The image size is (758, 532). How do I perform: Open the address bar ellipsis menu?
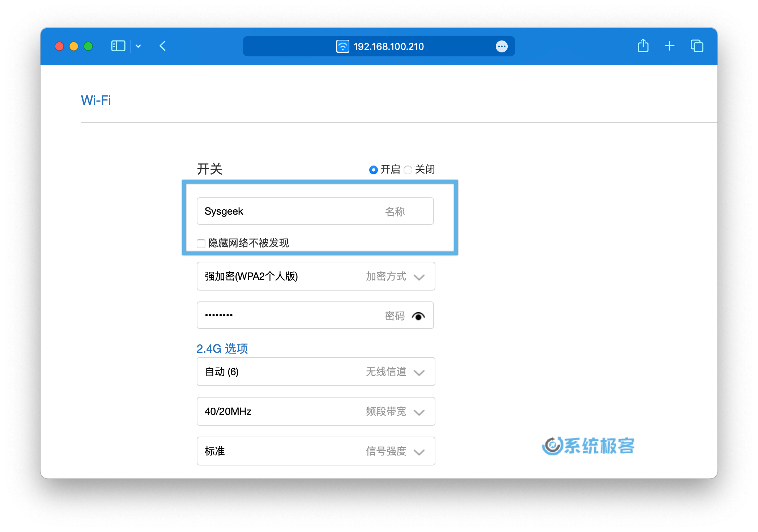coord(502,46)
